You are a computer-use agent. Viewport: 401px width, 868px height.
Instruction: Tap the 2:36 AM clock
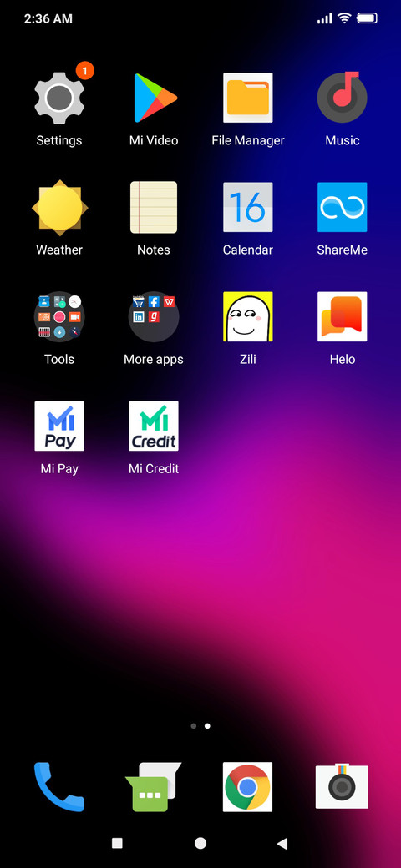click(x=48, y=18)
